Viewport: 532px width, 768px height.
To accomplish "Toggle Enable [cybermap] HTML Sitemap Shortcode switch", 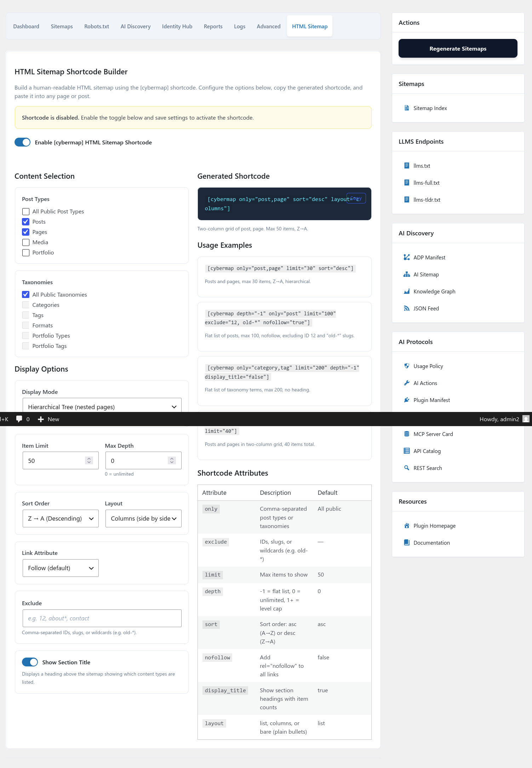I will tap(22, 142).
